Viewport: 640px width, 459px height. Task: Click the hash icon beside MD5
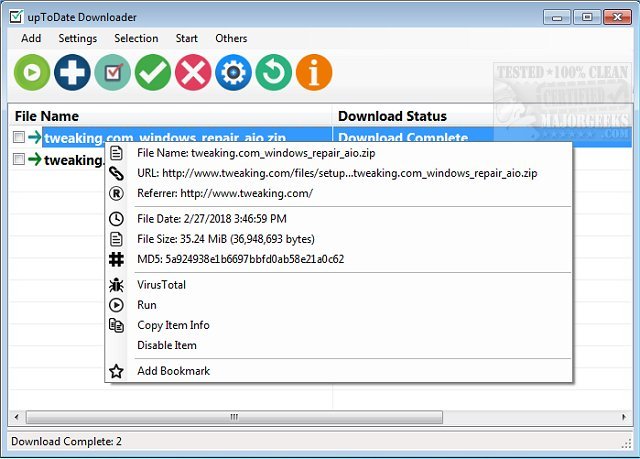[x=116, y=259]
